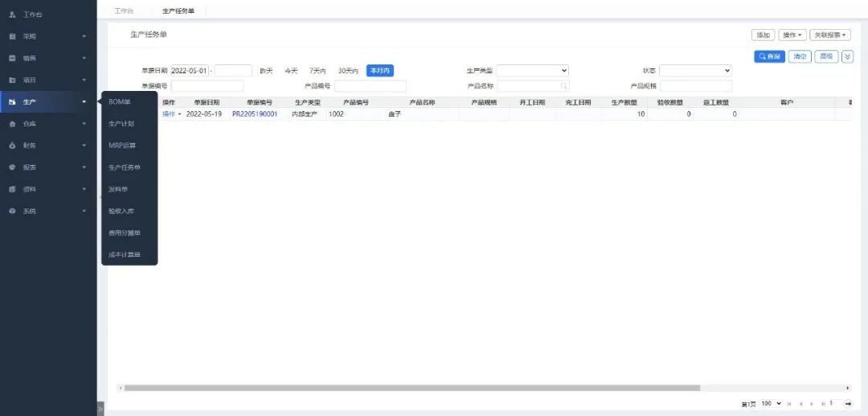Click the magnifier icon in 产品名称 field
The image size is (868, 416).
pos(564,85)
